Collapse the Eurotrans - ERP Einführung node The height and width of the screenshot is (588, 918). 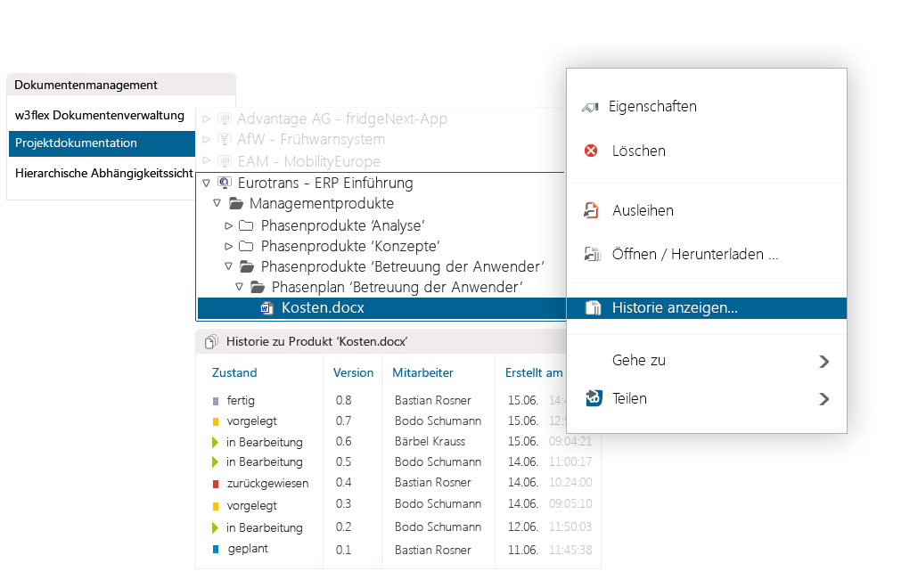206,184
